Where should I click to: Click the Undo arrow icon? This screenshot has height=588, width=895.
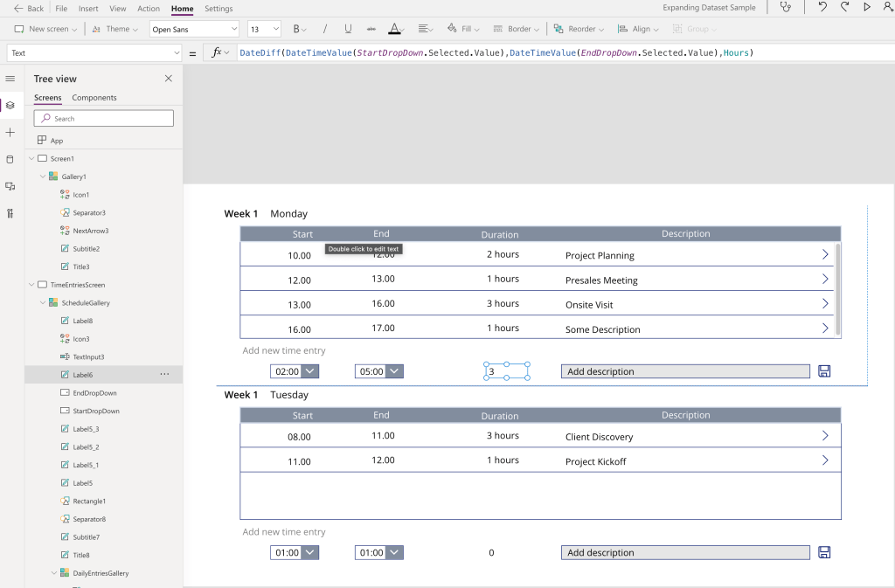pos(822,8)
